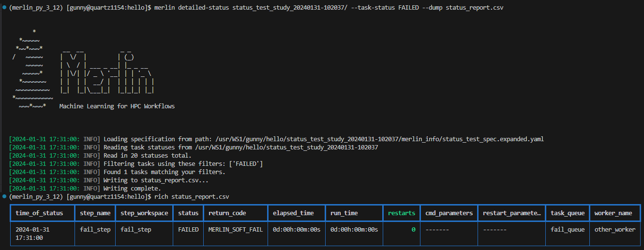Screen dimensions: 644x250
Task: Click the blue dot beside first prompt
Action: 4,8
